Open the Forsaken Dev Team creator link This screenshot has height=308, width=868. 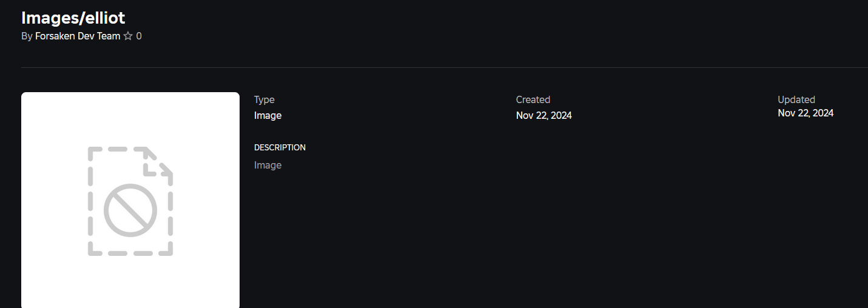pos(78,36)
